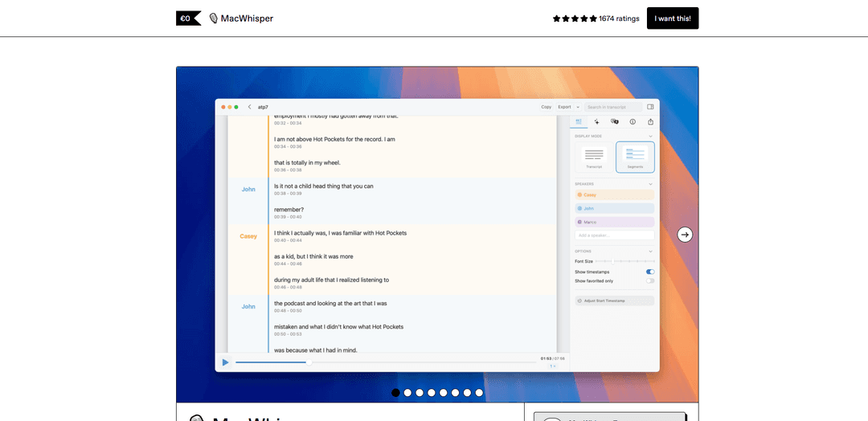Image resolution: width=868 pixels, height=421 pixels.
Task: Click the 'remember?' segment
Action: click(289, 210)
